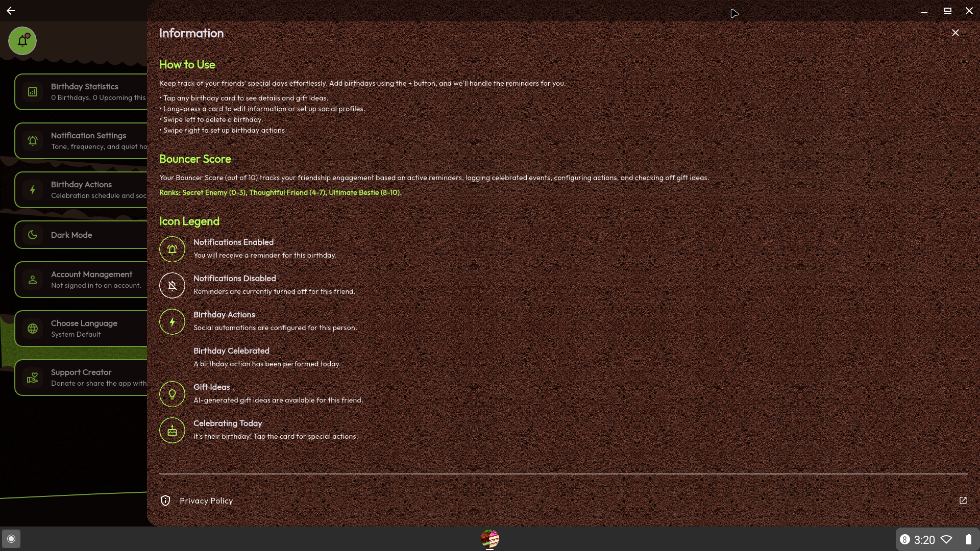Image resolution: width=980 pixels, height=551 pixels.
Task: Click the Notification Settings bell icon
Action: click(x=33, y=141)
